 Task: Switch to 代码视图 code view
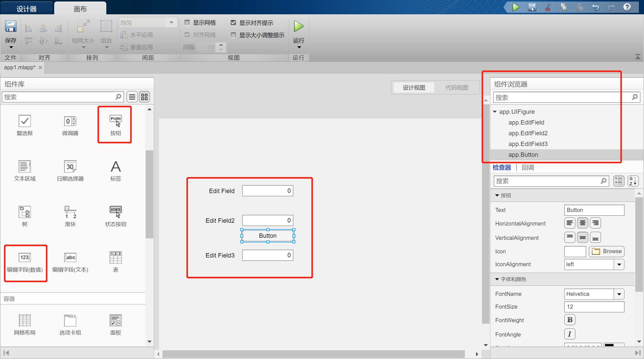(457, 88)
